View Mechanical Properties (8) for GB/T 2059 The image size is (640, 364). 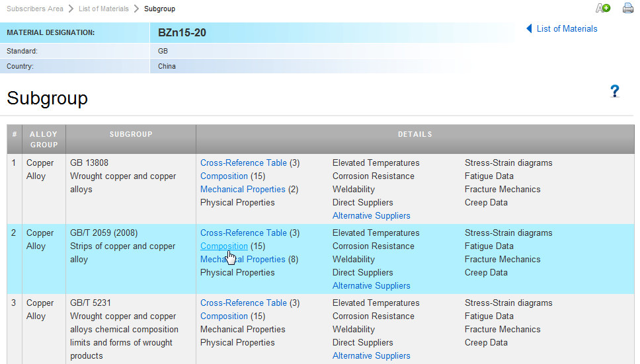(243, 259)
